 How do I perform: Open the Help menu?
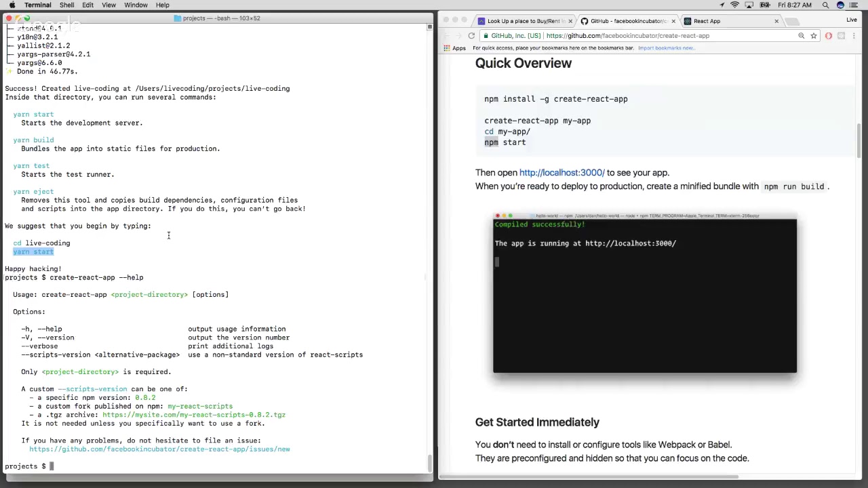coord(163,5)
